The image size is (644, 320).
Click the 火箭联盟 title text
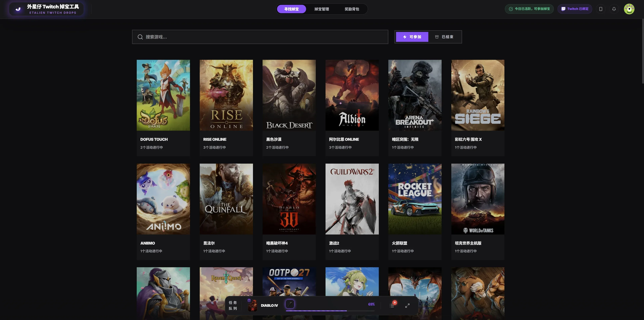(x=399, y=243)
